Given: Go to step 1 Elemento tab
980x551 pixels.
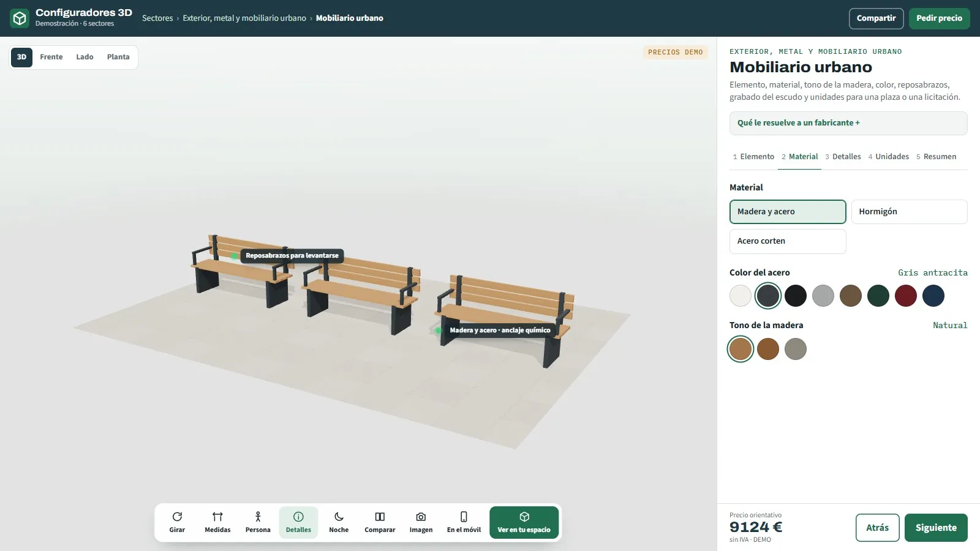Looking at the screenshot, I should [x=753, y=157].
